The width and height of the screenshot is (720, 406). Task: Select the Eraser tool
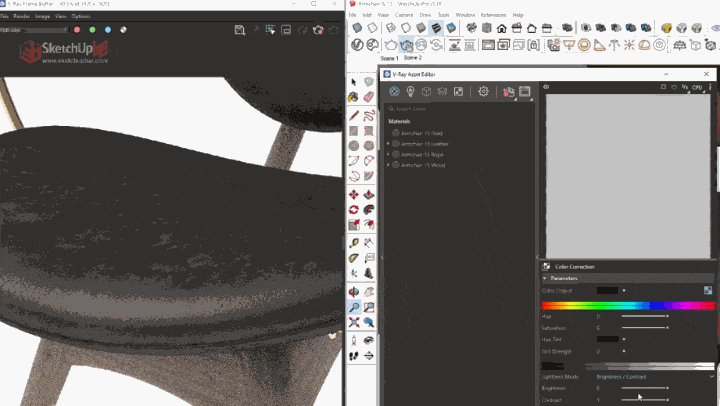click(369, 97)
